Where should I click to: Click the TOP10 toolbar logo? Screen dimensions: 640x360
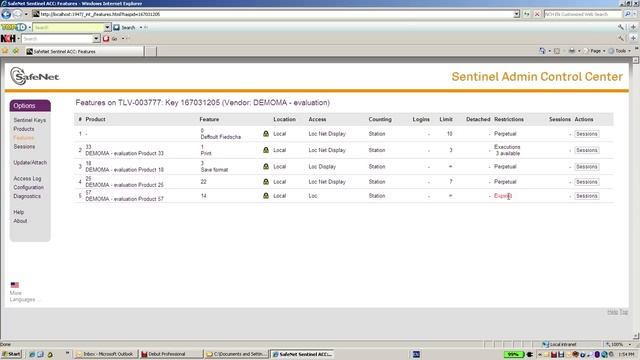pos(13,27)
